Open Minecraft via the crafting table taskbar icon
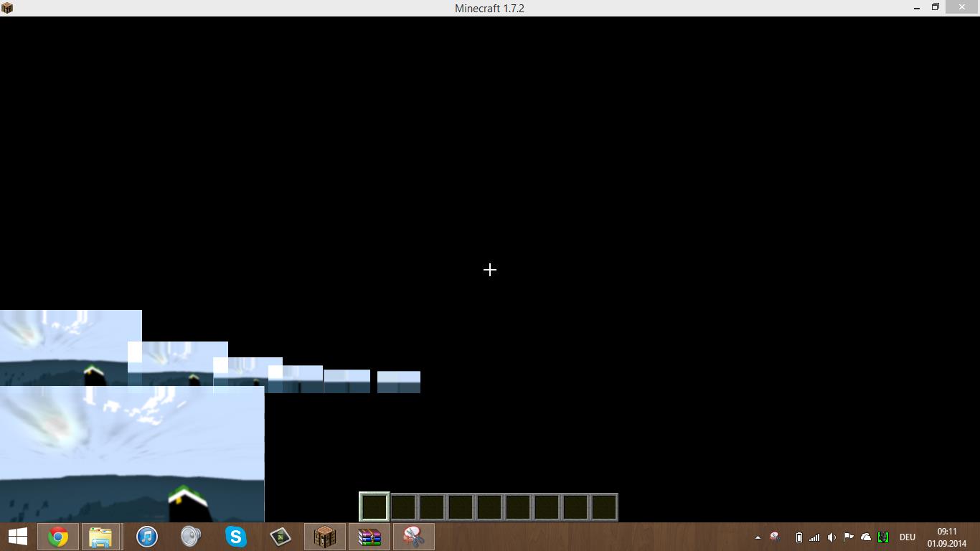 324,536
